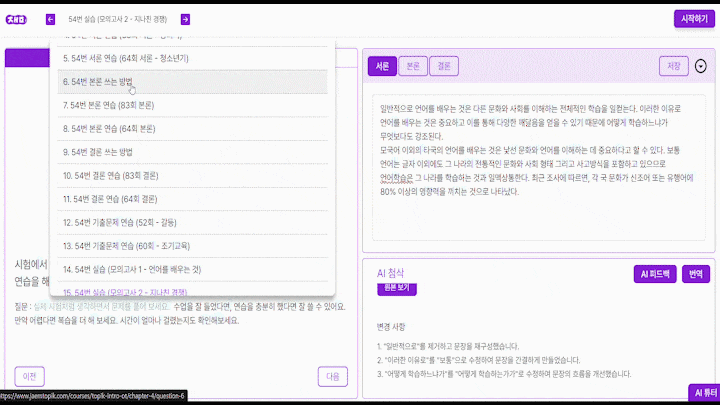Viewport: 720px width, 405px height.
Task: Choose '5. 54번 서론 연습 (64회 서론 - 청소년기)'
Action: tap(132, 58)
